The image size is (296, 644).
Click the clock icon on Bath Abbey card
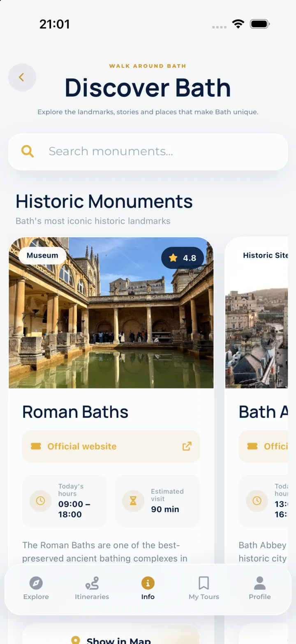257,501
